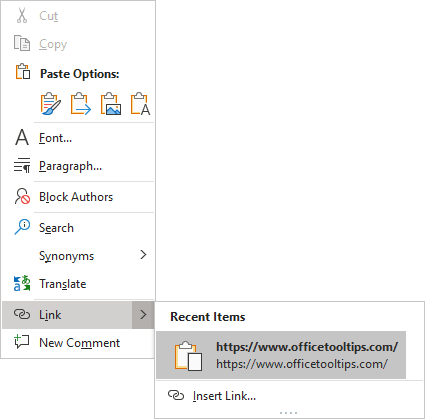Screen dimensions: 425x419
Task: Click the chain icon beside Link
Action: click(22, 314)
